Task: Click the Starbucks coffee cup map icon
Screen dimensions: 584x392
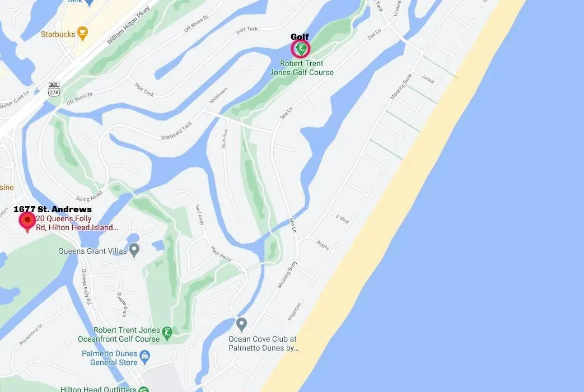Action: point(82,34)
